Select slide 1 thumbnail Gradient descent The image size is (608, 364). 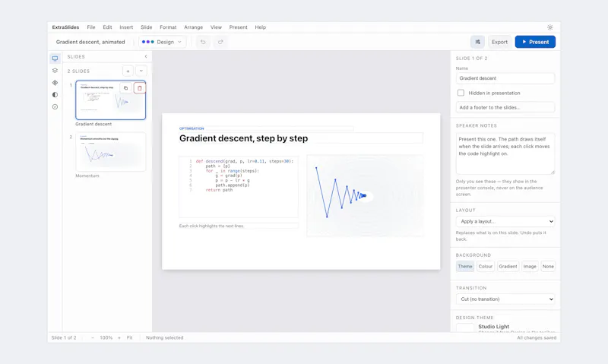[110, 100]
